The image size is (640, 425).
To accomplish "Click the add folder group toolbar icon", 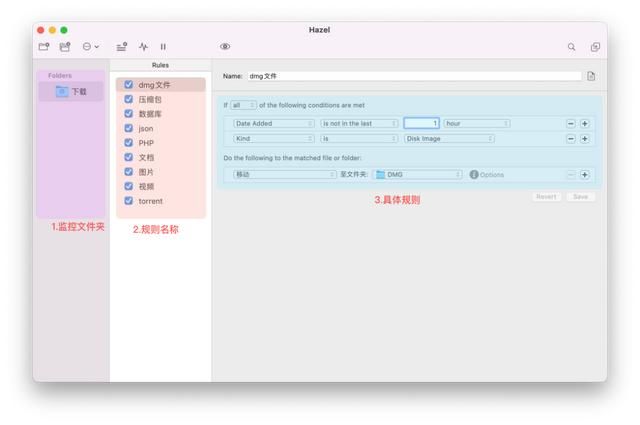I will 65,47.
